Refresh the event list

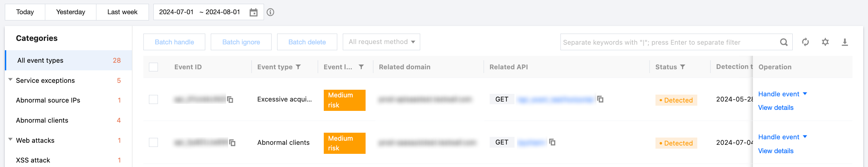click(805, 42)
